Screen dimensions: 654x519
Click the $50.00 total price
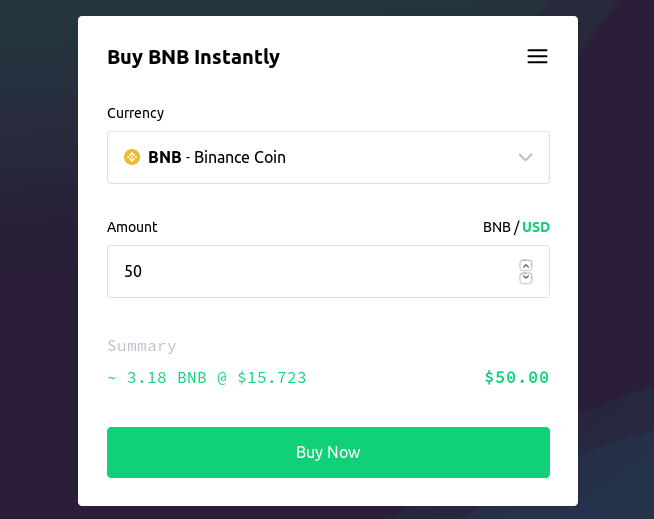coord(517,378)
